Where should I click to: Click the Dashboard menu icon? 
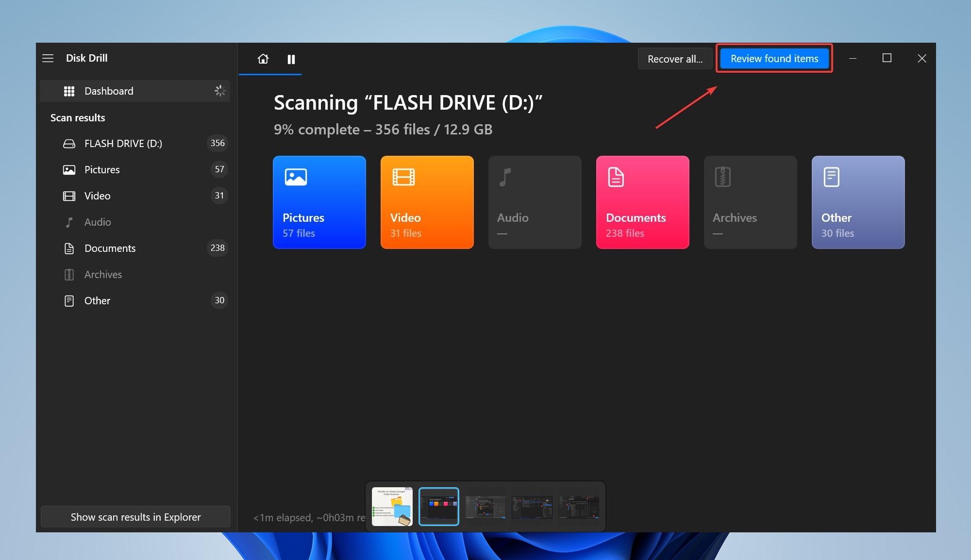pyautogui.click(x=67, y=91)
